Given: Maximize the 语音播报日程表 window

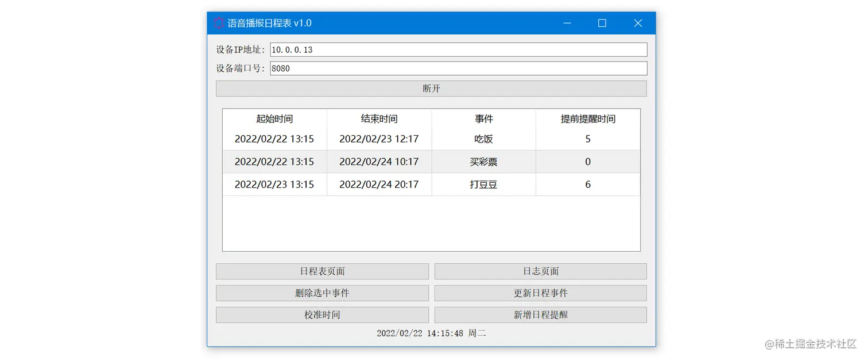Looking at the screenshot, I should [602, 23].
